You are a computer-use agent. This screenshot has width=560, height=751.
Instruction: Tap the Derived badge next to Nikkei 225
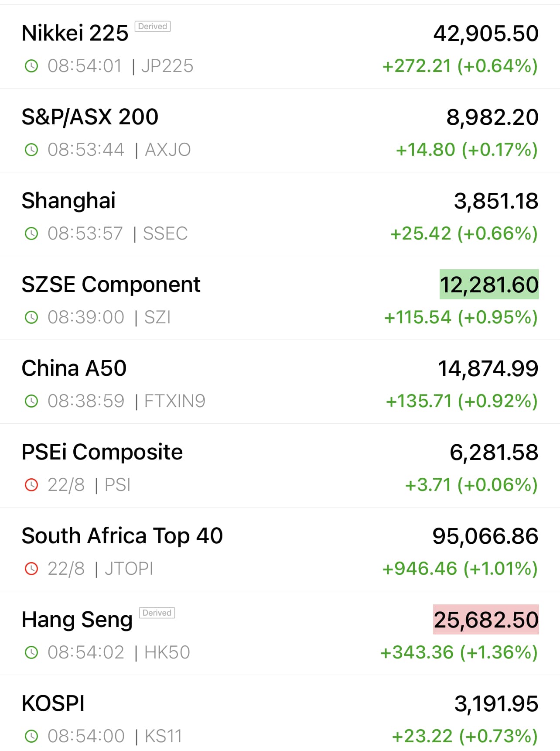pos(152,27)
